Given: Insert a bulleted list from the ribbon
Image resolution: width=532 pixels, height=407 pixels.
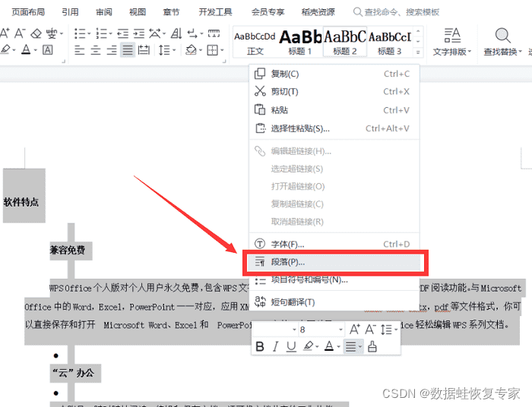Looking at the screenshot, I should pyautogui.click(x=80, y=33).
